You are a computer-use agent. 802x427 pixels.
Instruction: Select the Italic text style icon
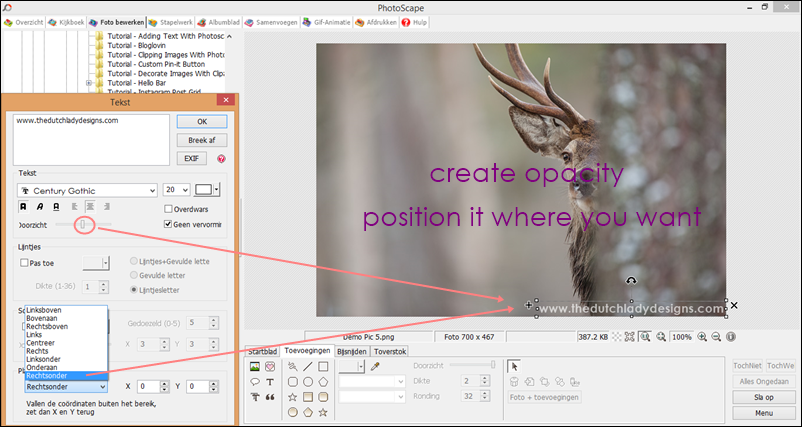pyautogui.click(x=40, y=207)
